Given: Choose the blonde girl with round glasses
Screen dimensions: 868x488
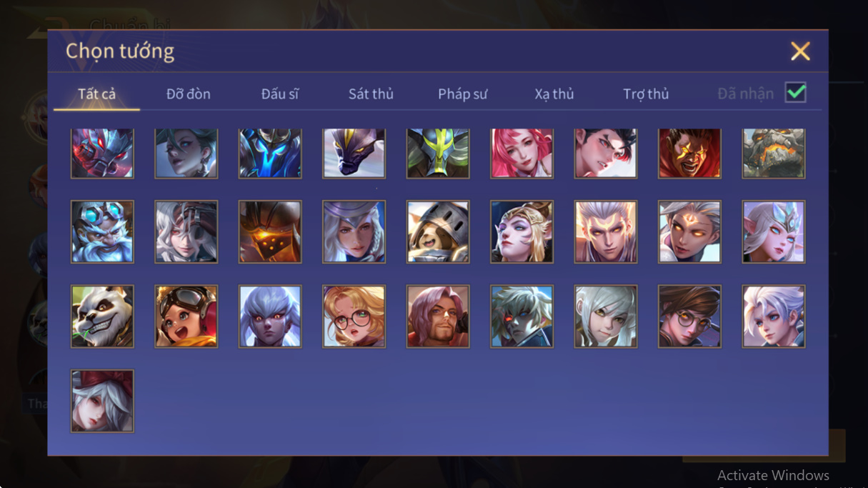Looking at the screenshot, I should tap(354, 317).
